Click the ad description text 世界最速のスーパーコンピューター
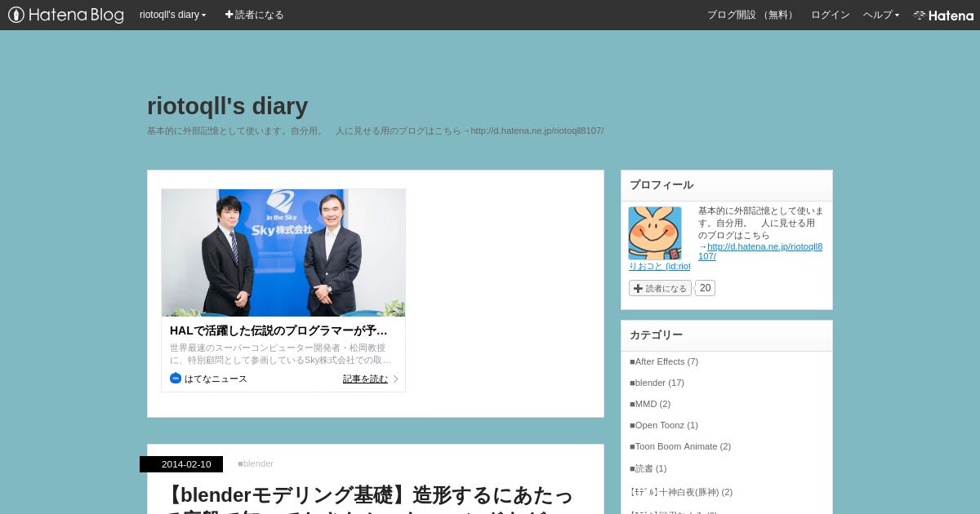The height and width of the screenshot is (514, 980). (281, 353)
